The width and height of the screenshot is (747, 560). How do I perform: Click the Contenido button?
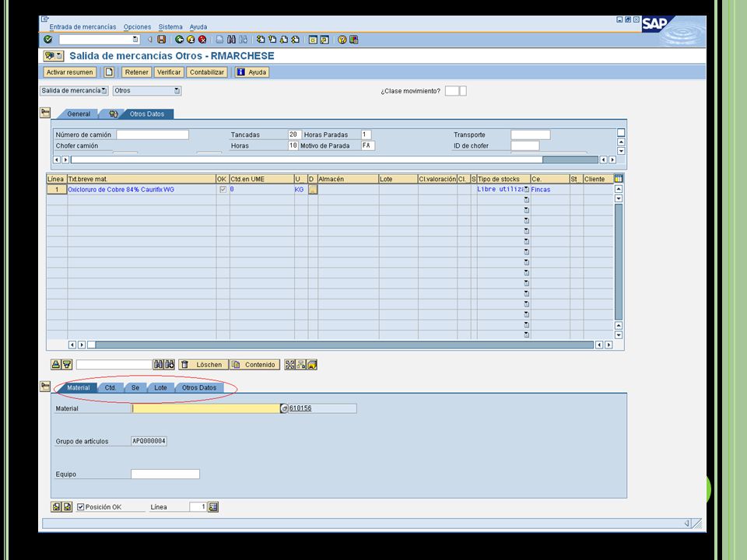coord(254,365)
